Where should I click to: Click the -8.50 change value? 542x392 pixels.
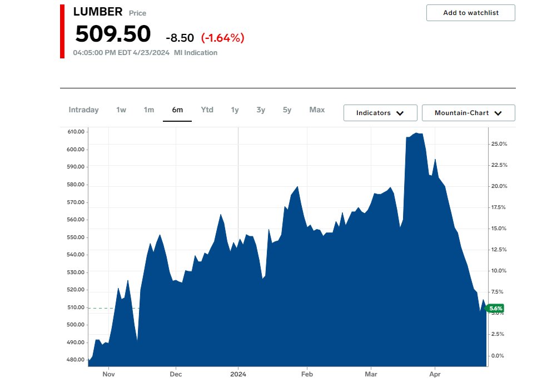(180, 38)
